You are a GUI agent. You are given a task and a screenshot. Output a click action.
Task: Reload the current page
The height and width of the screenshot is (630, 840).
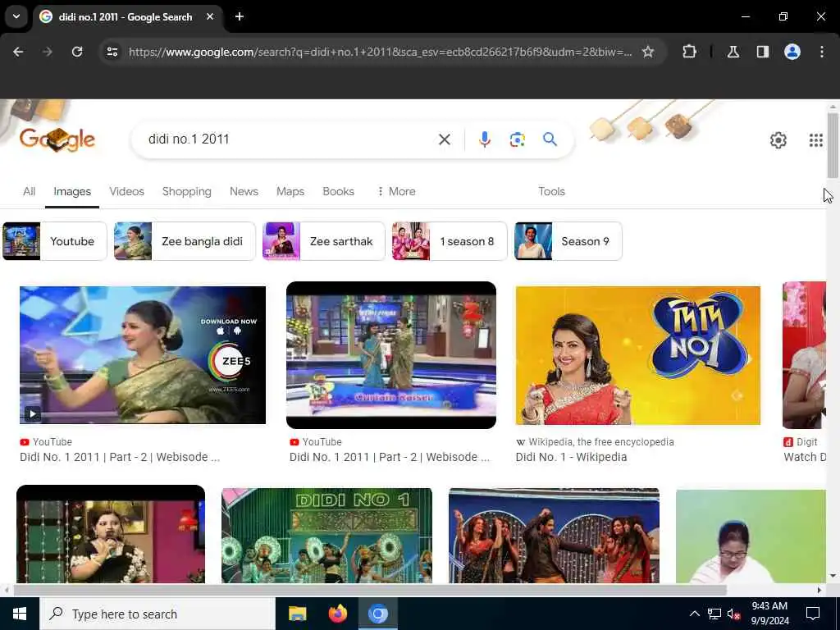pos(77,52)
